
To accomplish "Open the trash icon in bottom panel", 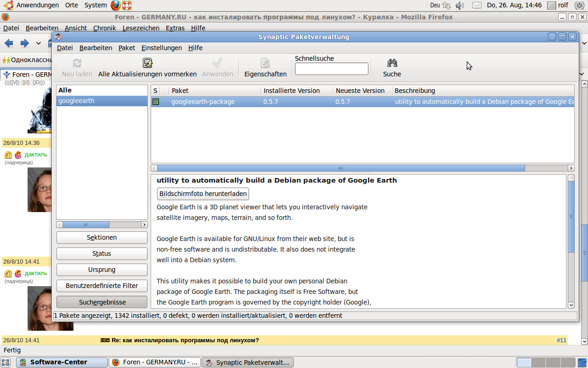I will pyautogui.click(x=582, y=362).
